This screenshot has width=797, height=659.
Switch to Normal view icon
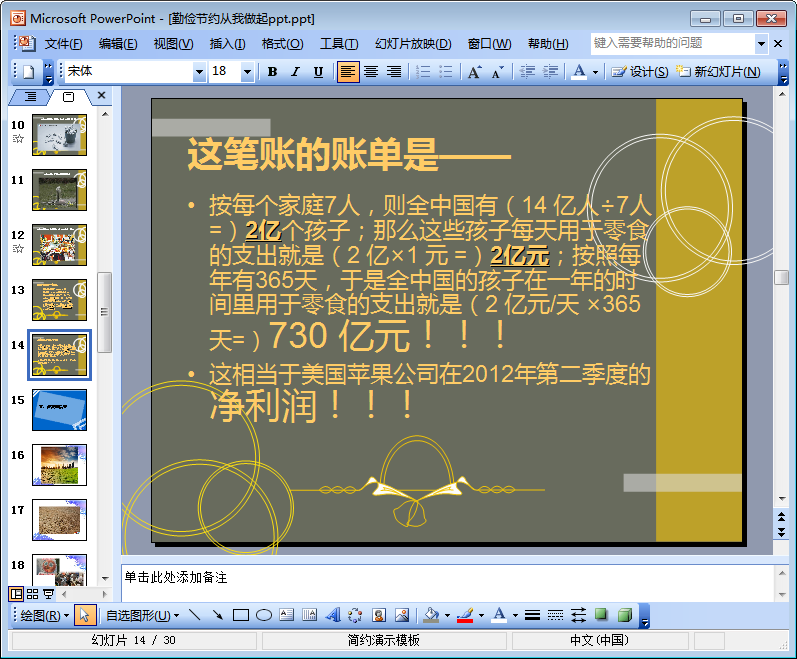tap(16, 593)
